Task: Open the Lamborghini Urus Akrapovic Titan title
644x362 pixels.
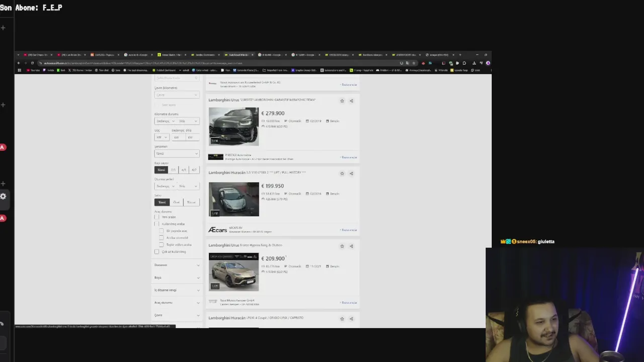Action: (262, 100)
